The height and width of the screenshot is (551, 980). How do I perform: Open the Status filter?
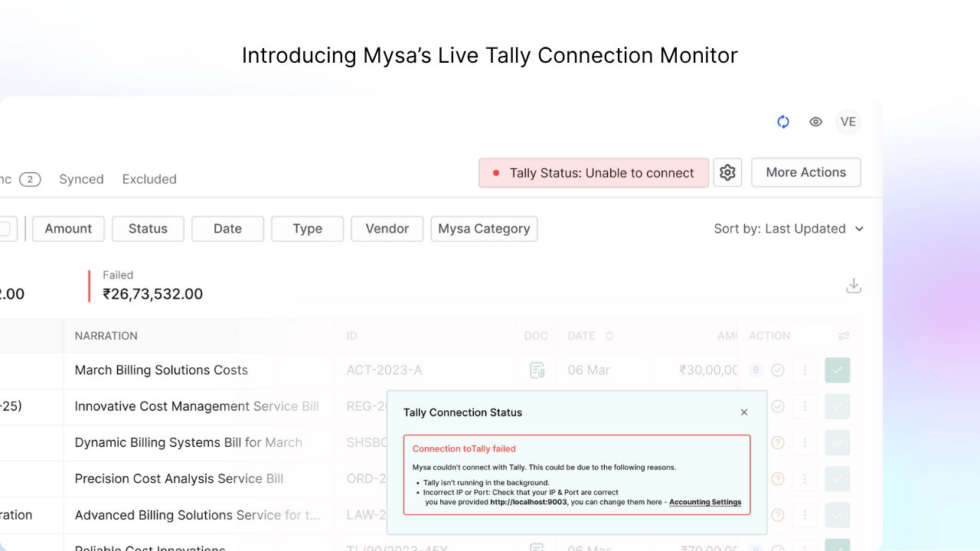[x=148, y=229]
